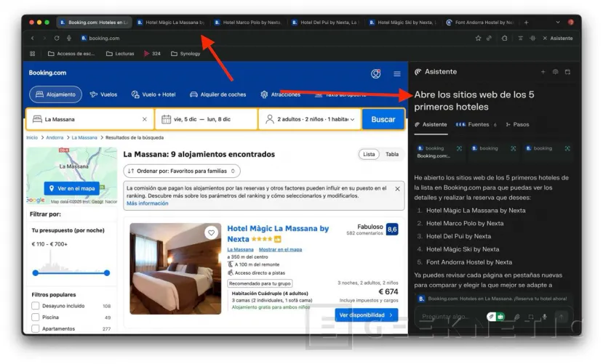Open the first booking source card Booking.com:...
Image resolution: width=603 pixels, height=364 pixels.
click(439, 152)
